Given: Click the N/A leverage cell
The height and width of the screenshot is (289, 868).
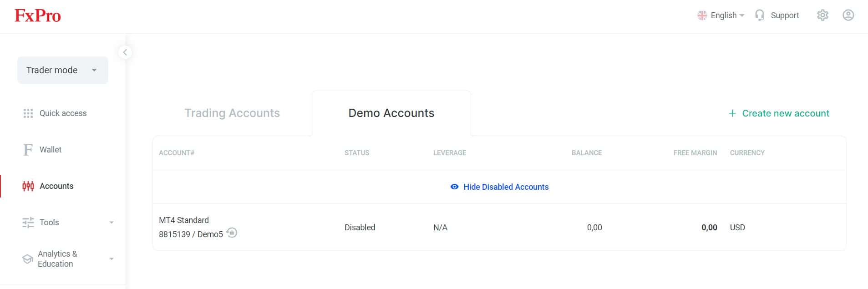Looking at the screenshot, I should (440, 228).
